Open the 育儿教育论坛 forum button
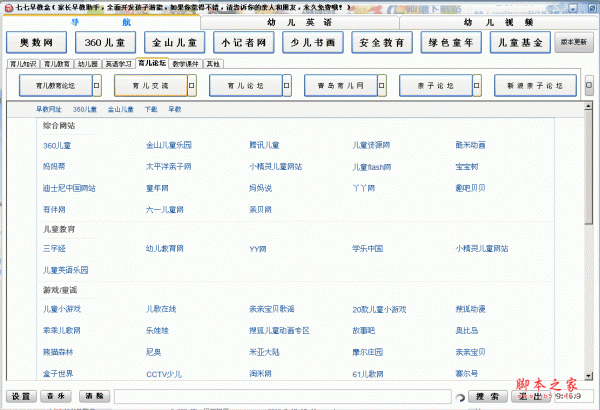 pos(56,85)
